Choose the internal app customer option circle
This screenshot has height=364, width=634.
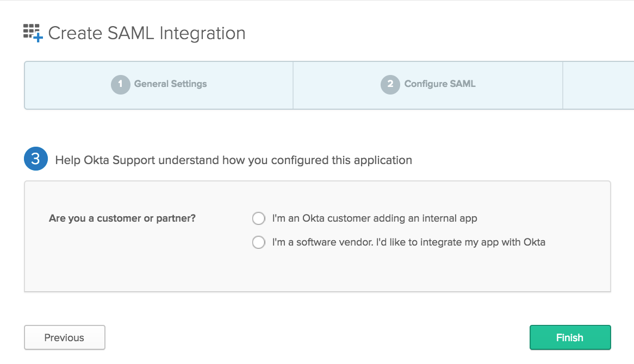[x=259, y=218]
